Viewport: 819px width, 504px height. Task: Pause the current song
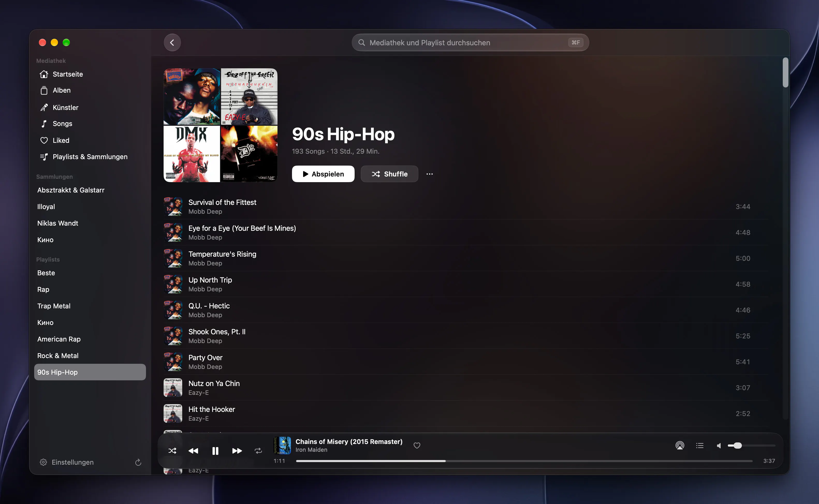point(215,451)
